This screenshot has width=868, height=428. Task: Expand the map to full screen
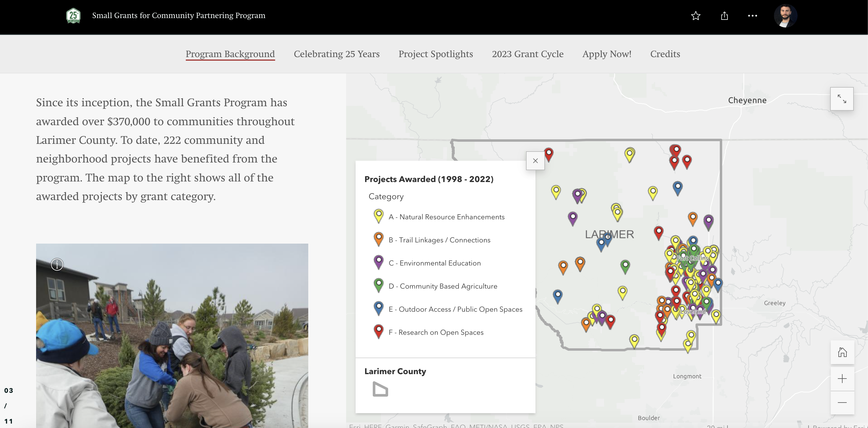(x=841, y=99)
